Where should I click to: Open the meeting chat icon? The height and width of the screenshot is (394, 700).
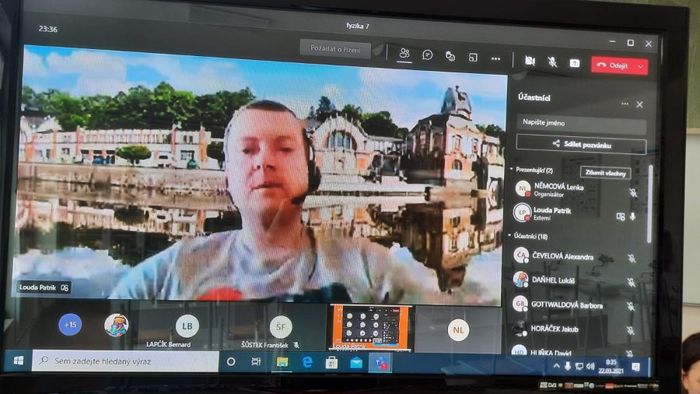point(427,55)
